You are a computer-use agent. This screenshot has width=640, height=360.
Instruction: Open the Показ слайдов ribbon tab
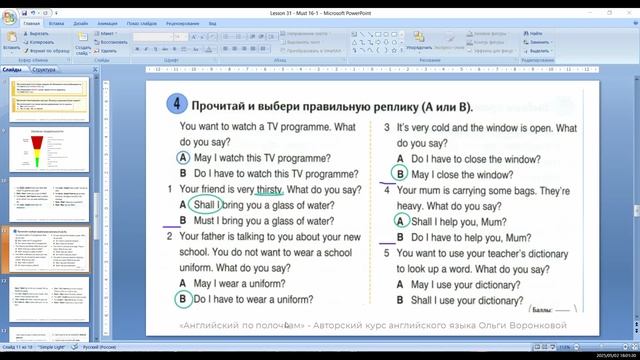(x=142, y=24)
